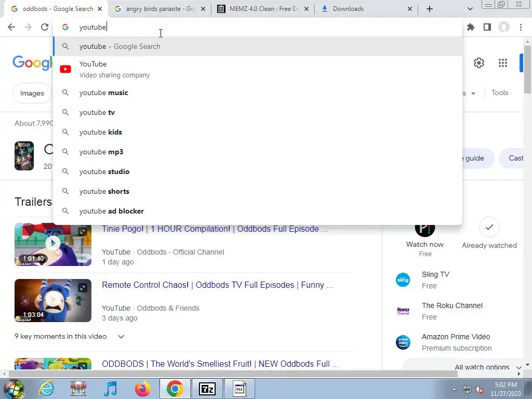Open the search Tools button
The height and width of the screenshot is (399, 532).
pos(500,92)
